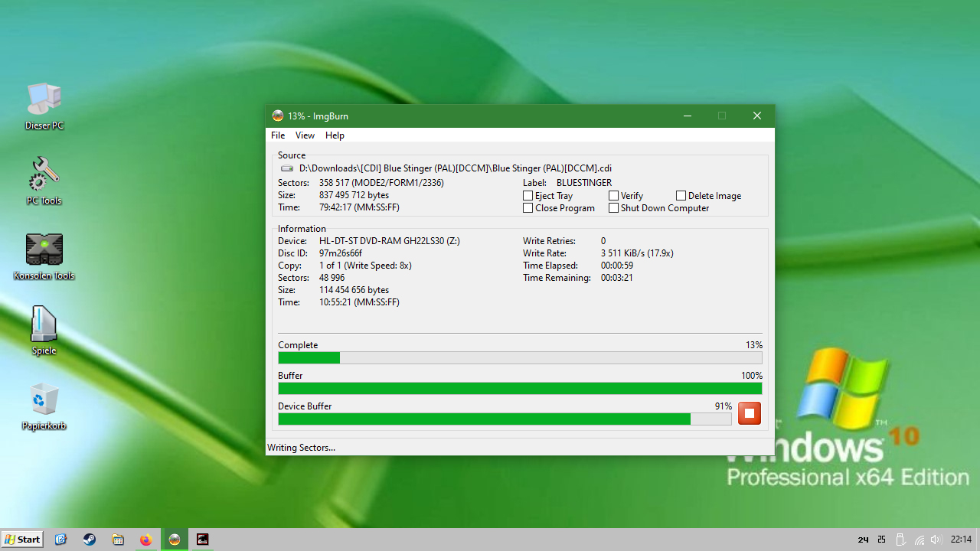Click the Time Elapsed value 00:00:59

point(617,266)
